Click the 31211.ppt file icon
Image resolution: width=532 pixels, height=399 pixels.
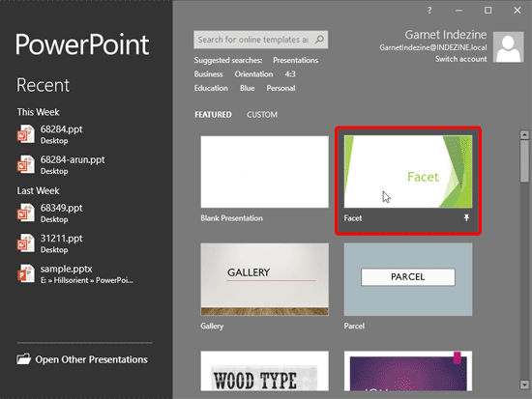[26, 243]
